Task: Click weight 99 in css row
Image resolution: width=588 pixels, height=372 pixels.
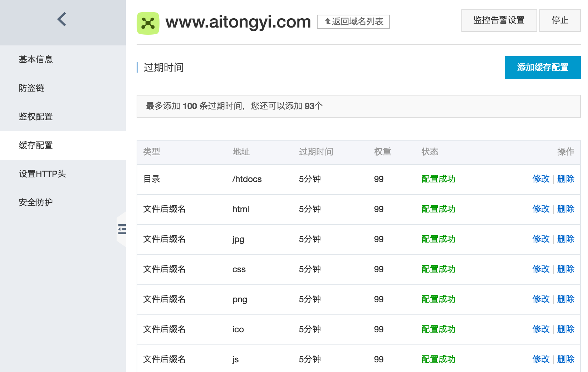Action: pyautogui.click(x=379, y=269)
